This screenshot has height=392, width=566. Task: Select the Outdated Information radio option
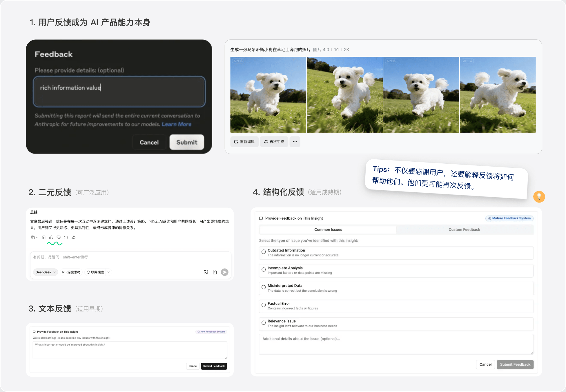point(264,252)
